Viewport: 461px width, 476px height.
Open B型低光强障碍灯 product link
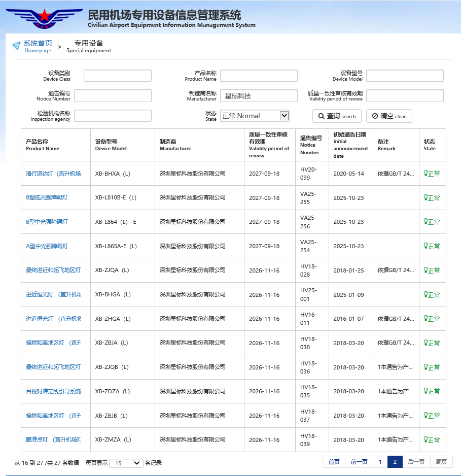tap(47, 197)
